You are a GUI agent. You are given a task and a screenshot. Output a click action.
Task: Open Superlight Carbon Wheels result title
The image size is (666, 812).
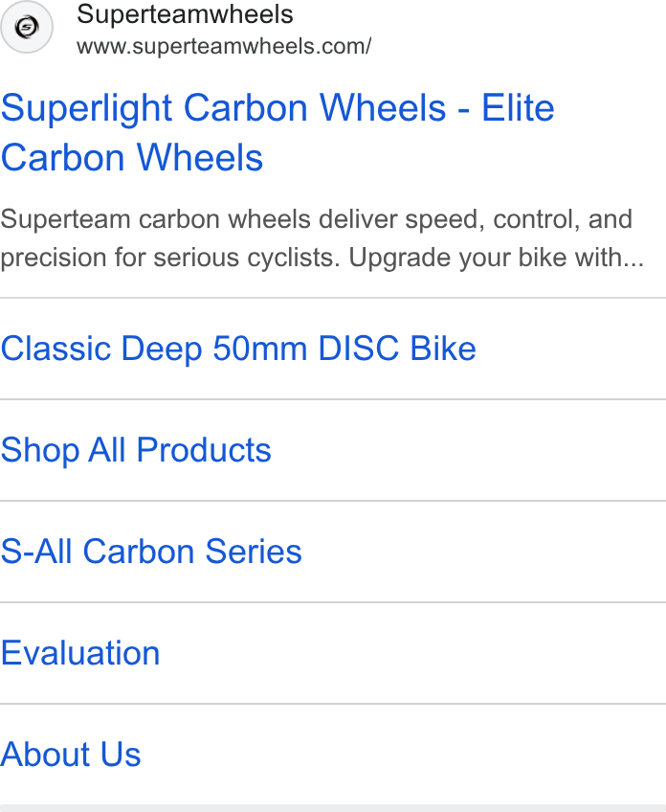tap(277, 132)
